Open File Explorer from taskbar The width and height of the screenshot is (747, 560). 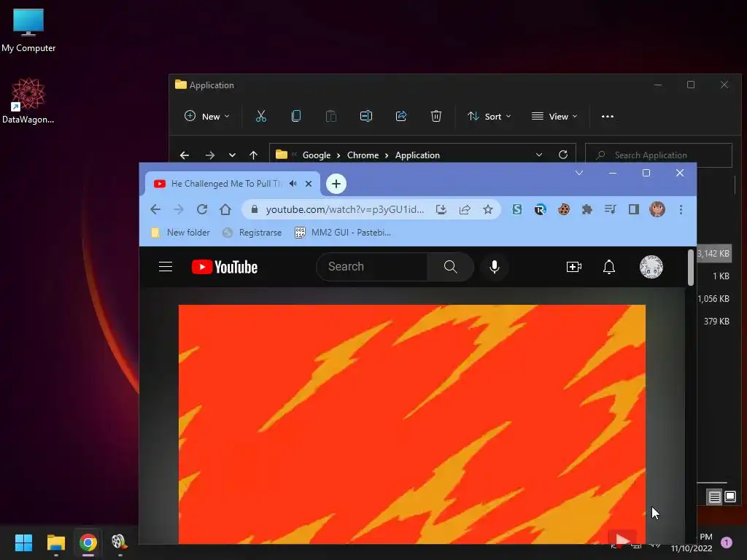[x=55, y=542]
